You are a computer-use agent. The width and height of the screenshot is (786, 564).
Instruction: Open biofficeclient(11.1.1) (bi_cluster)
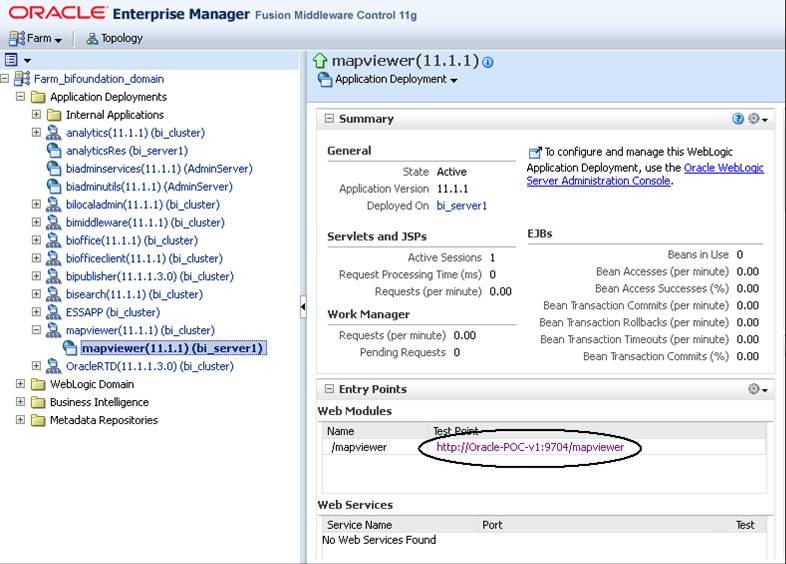pos(144,259)
